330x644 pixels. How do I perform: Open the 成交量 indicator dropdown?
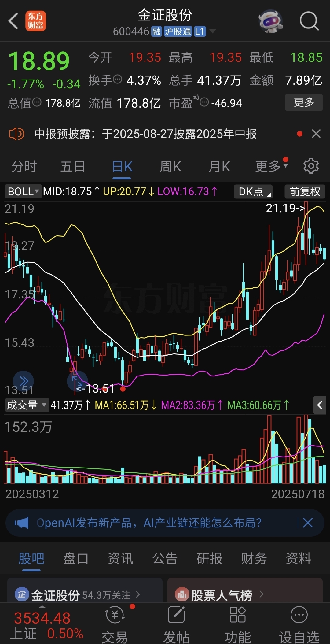coord(27,405)
